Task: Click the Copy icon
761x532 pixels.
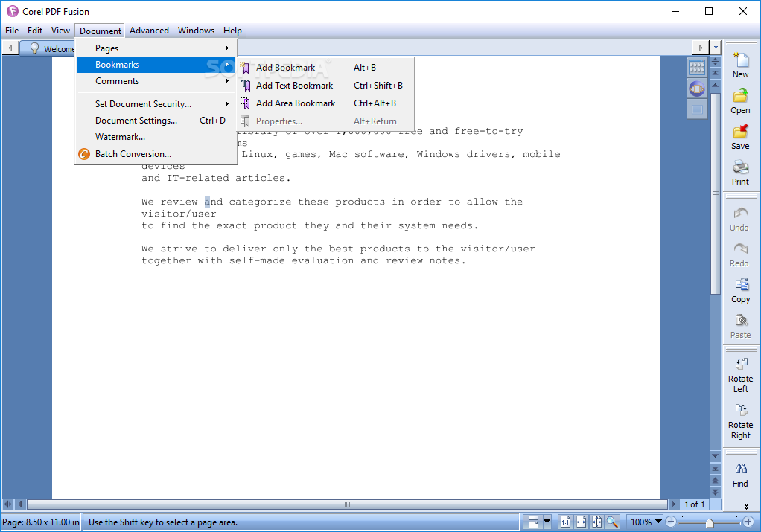Action: 742,284
